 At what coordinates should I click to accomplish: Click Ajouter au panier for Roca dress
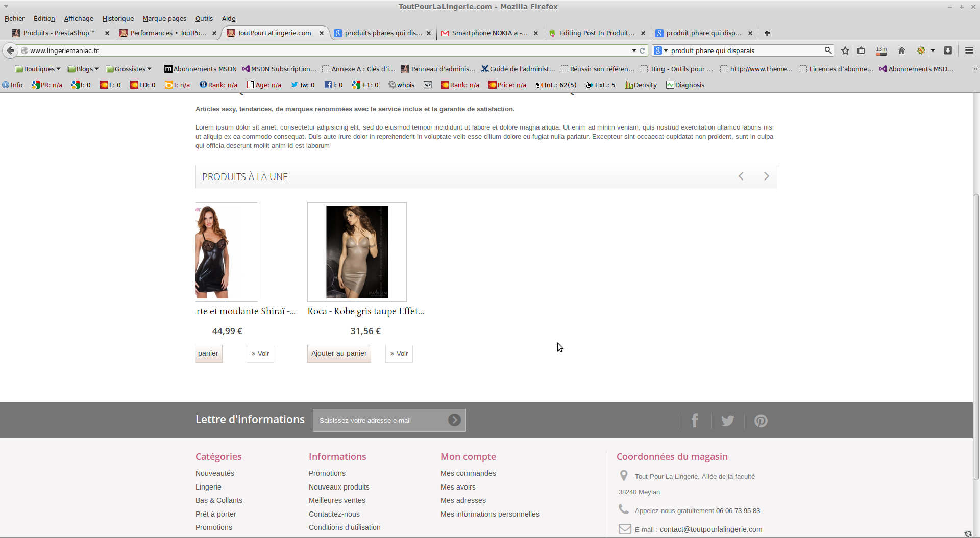[339, 353]
